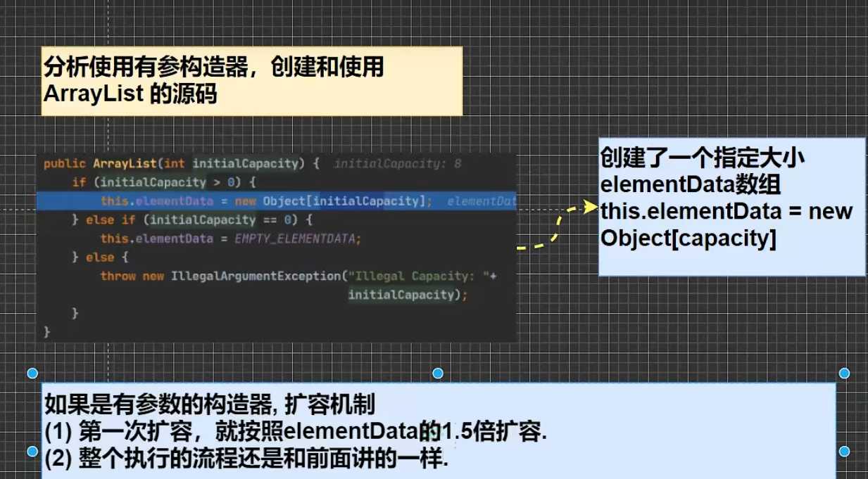Click the '(2) 整个执行的流程' text line
The width and height of the screenshot is (868, 479).
tap(246, 459)
